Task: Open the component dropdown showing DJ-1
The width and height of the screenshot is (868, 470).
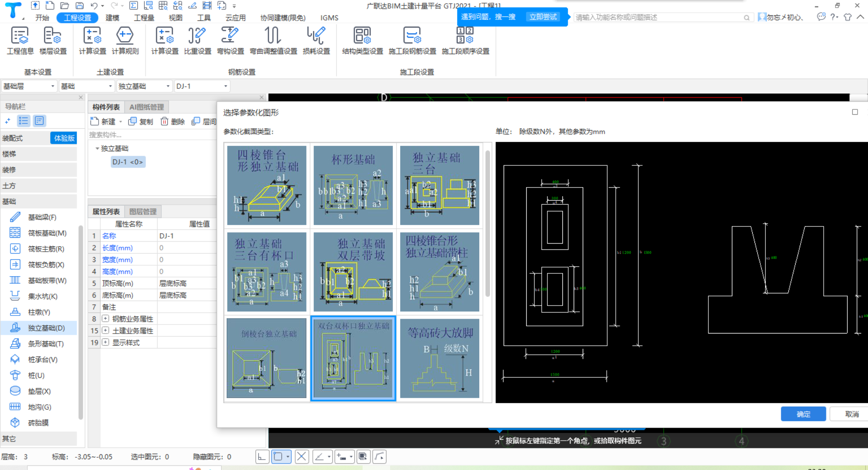Action: click(202, 86)
